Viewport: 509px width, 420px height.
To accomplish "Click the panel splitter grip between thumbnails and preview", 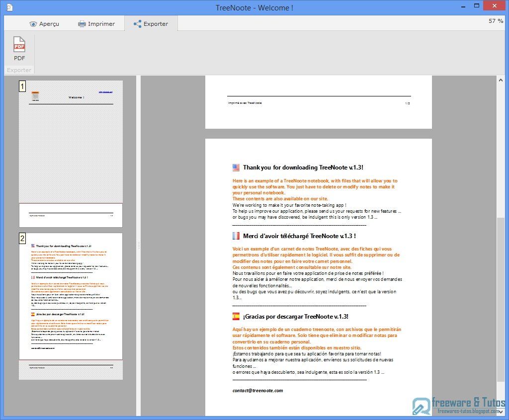I will point(139,246).
